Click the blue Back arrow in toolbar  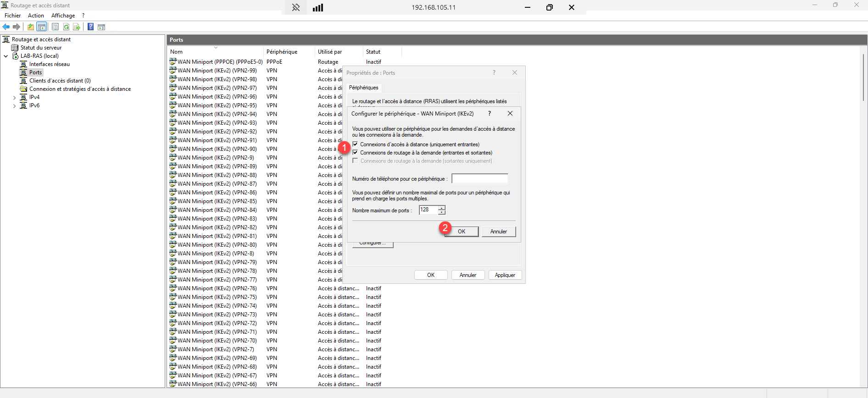pyautogui.click(x=6, y=27)
